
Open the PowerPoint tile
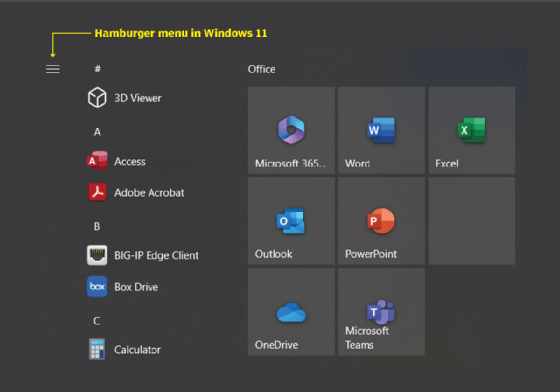click(381, 221)
